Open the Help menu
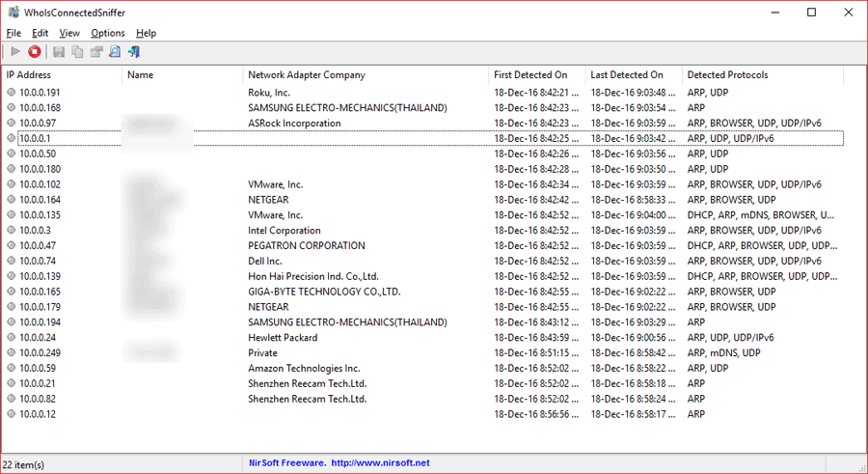The image size is (868, 474). point(147,33)
